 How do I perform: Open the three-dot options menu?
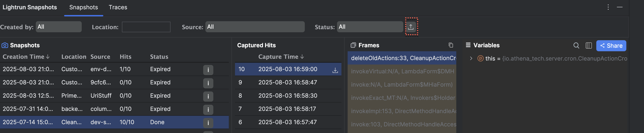(x=608, y=7)
